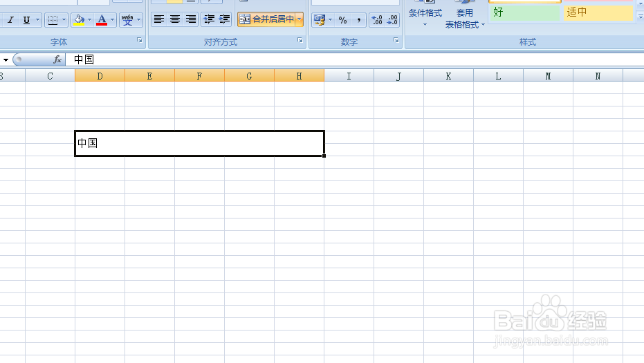Screen dimensions: 644x363
Task: Open 合并后居中 dropdown arrow
Action: click(x=300, y=19)
